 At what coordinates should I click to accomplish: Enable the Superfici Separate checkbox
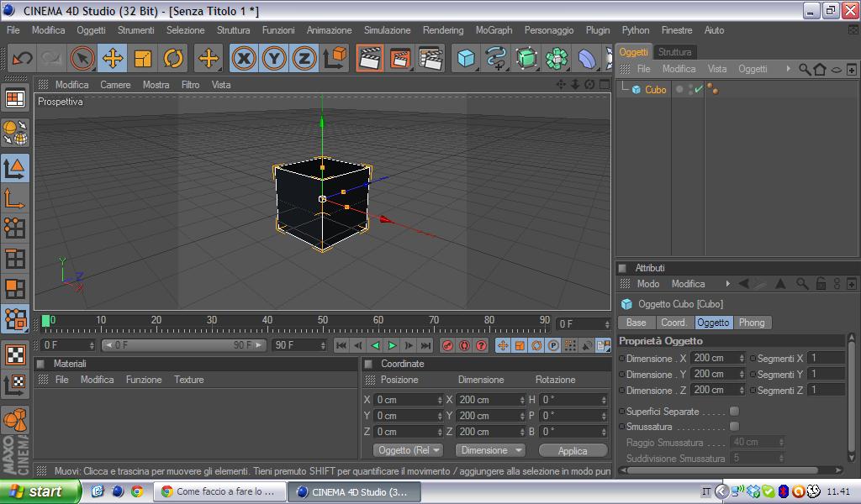coord(734,412)
